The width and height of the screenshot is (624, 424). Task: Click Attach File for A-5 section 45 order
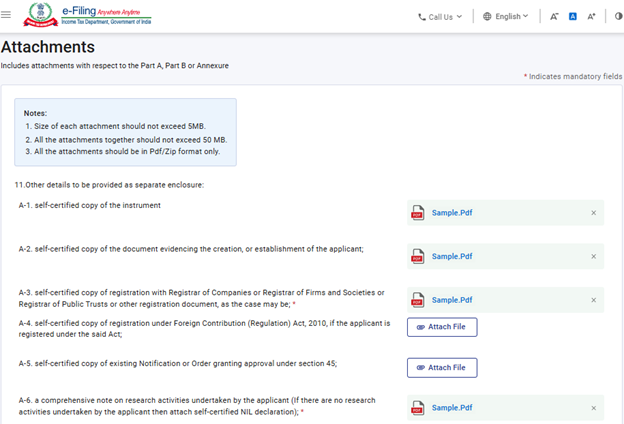coord(442,368)
